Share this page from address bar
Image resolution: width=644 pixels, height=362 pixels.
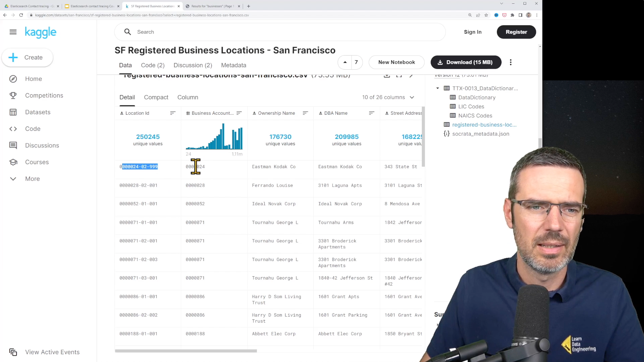(x=478, y=15)
